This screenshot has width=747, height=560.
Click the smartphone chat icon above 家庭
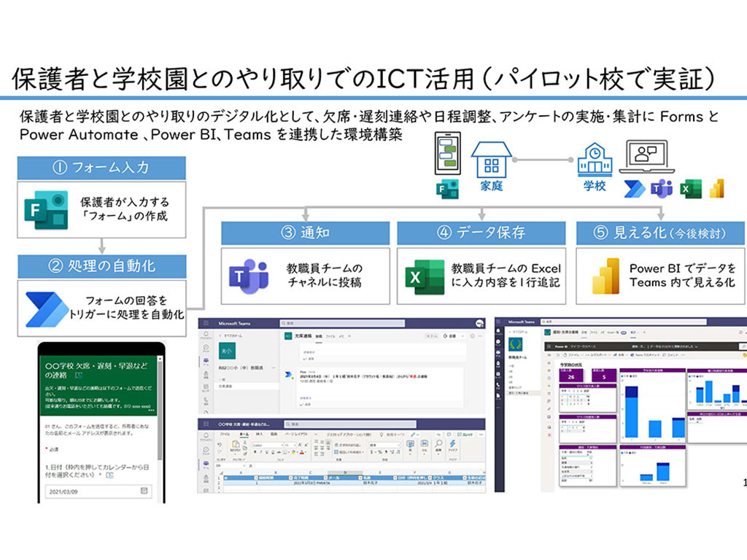[447, 153]
